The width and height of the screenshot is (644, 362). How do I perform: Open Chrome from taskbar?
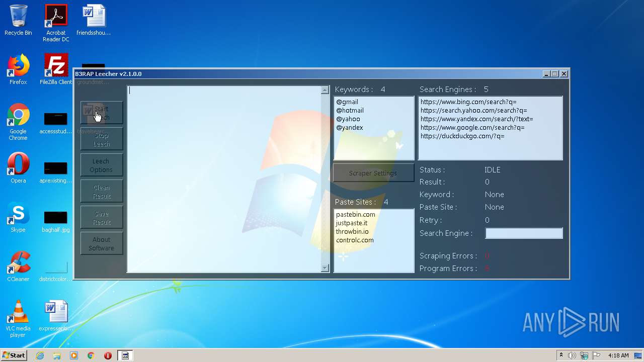pyautogui.click(x=91, y=355)
